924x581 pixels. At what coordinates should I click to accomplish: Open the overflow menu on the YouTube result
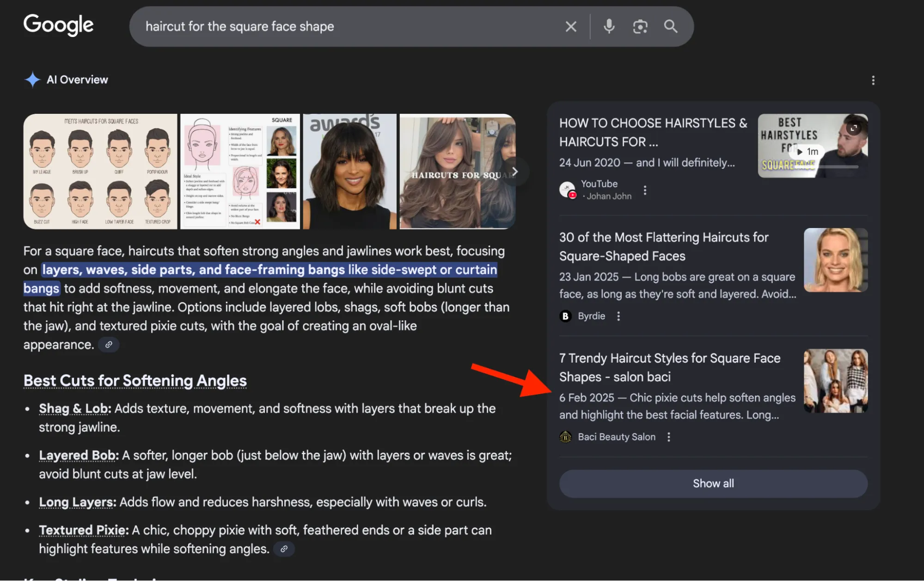pos(644,190)
